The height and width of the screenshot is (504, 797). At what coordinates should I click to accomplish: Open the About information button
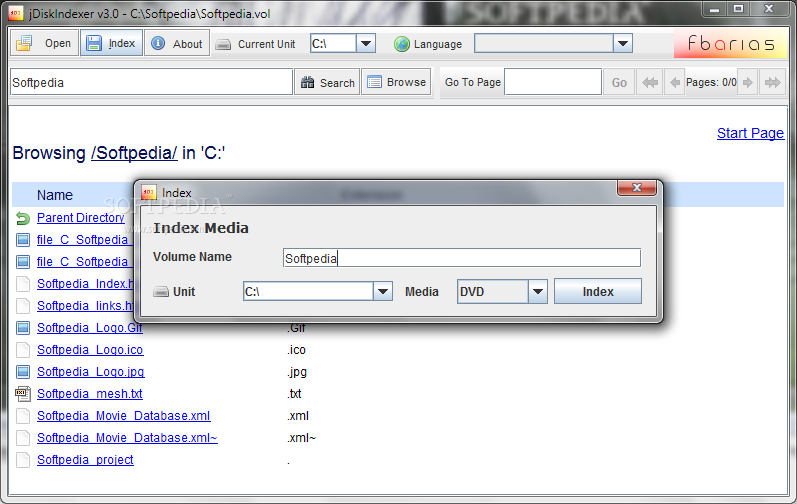[x=177, y=43]
